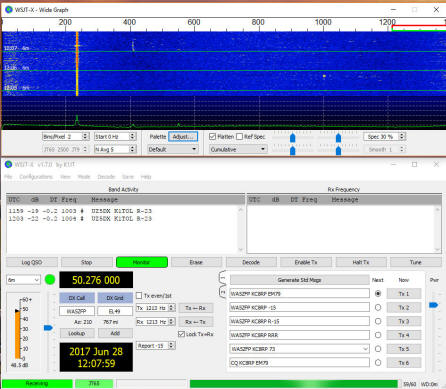Select Next radio for WA5ZFP KC8RP 73
Image resolution: width=446 pixels, height=389 pixels.
pos(378,349)
